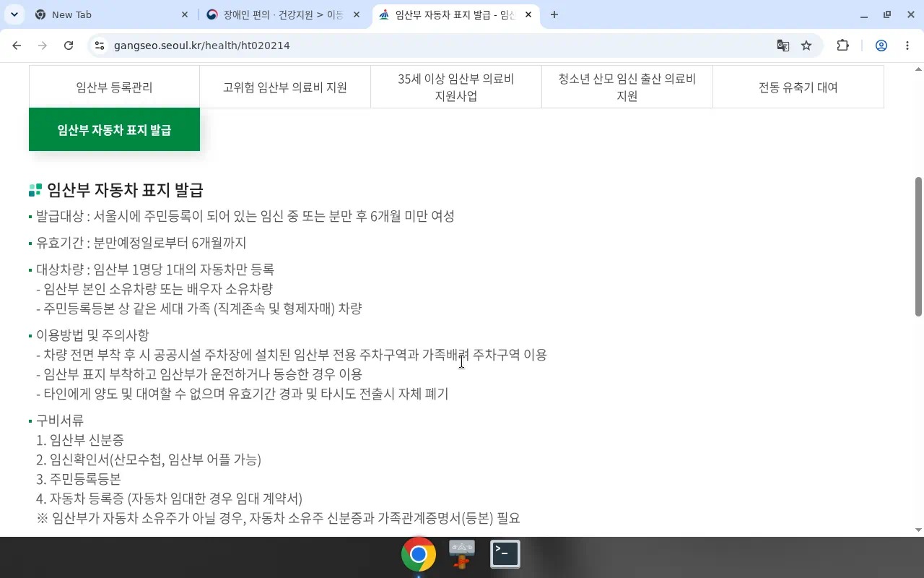924x578 pixels.
Task: Select the 임산부 자동차 표지 발급 browser tab
Action: (456, 14)
